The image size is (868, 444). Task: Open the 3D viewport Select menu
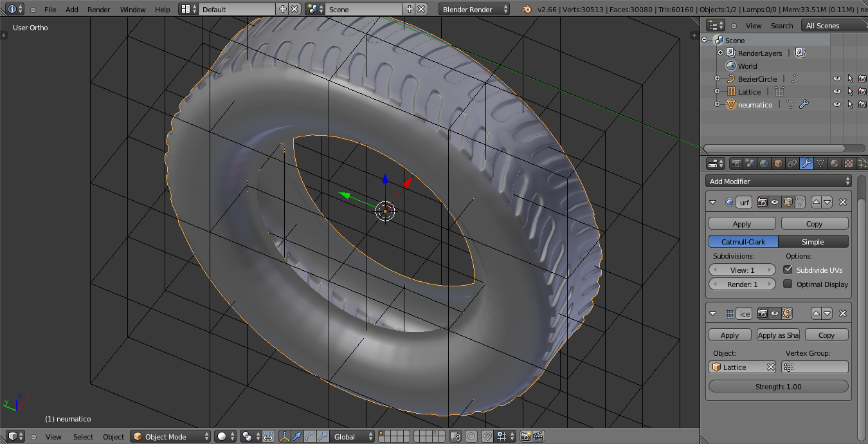coord(83,437)
